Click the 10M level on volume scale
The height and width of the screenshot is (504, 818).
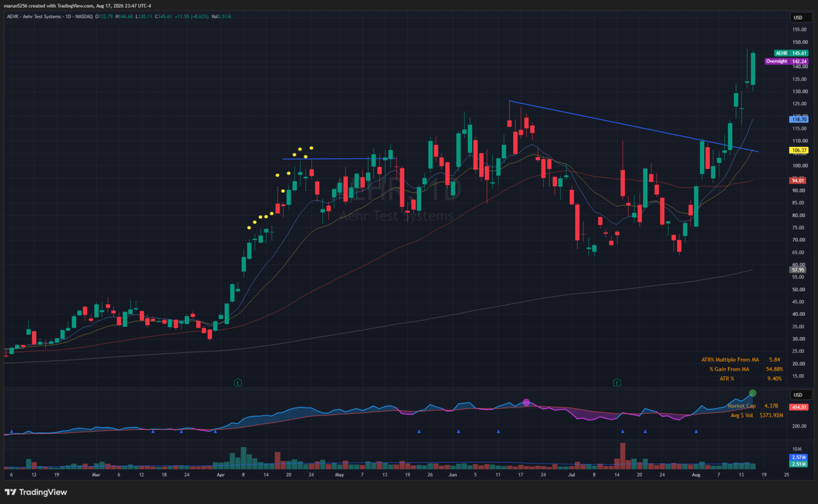click(797, 449)
